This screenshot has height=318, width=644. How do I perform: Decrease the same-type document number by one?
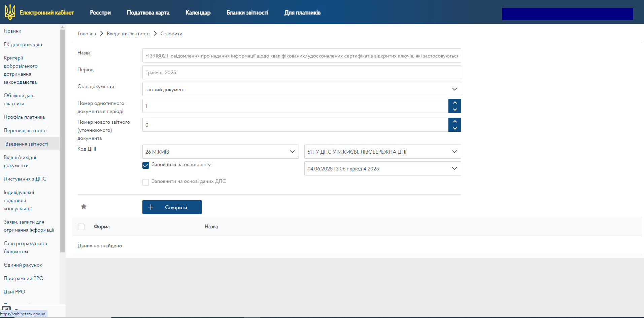coord(455,110)
